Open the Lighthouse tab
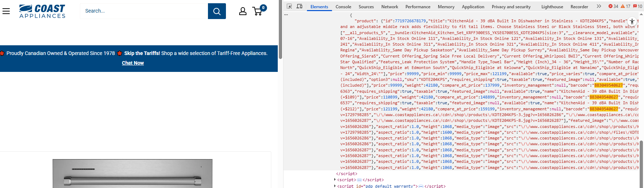This screenshot has width=644, height=188. pos(552,6)
